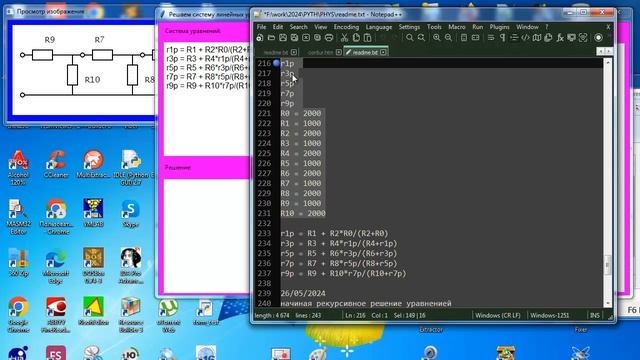Toggle the Indent Guide toolbar icon
640x360 pixels.
pyautogui.click(x=514, y=38)
